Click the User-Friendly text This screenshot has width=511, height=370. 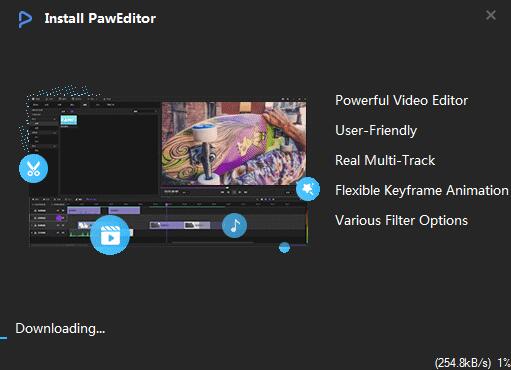click(x=376, y=130)
